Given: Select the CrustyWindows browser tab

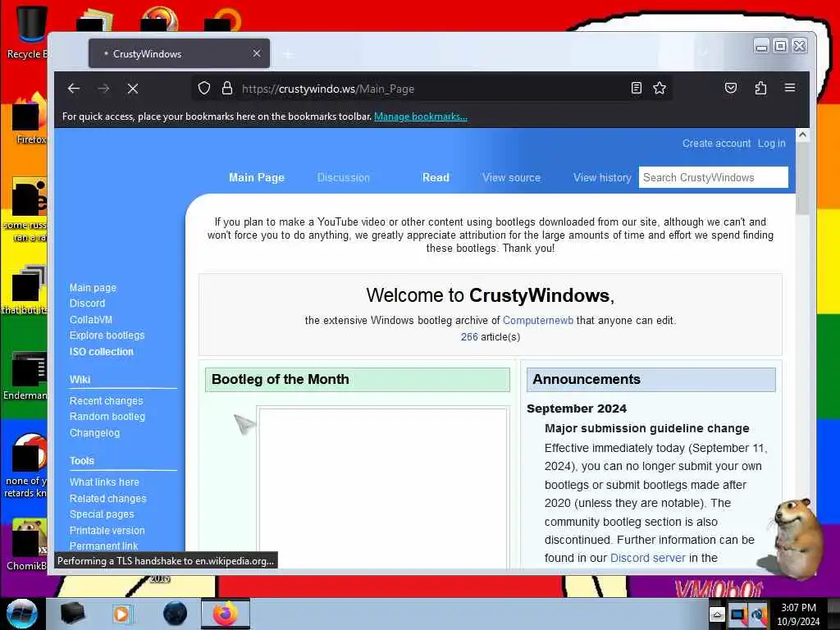Looking at the screenshot, I should tap(179, 53).
